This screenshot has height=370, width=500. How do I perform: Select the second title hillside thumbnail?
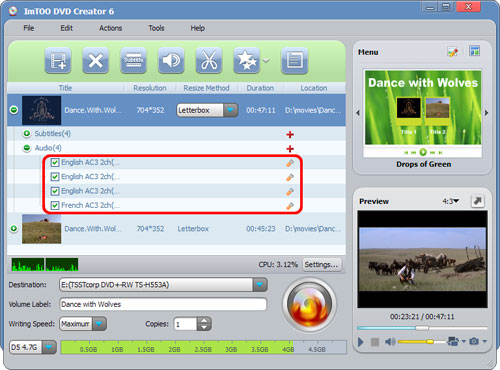(x=41, y=229)
